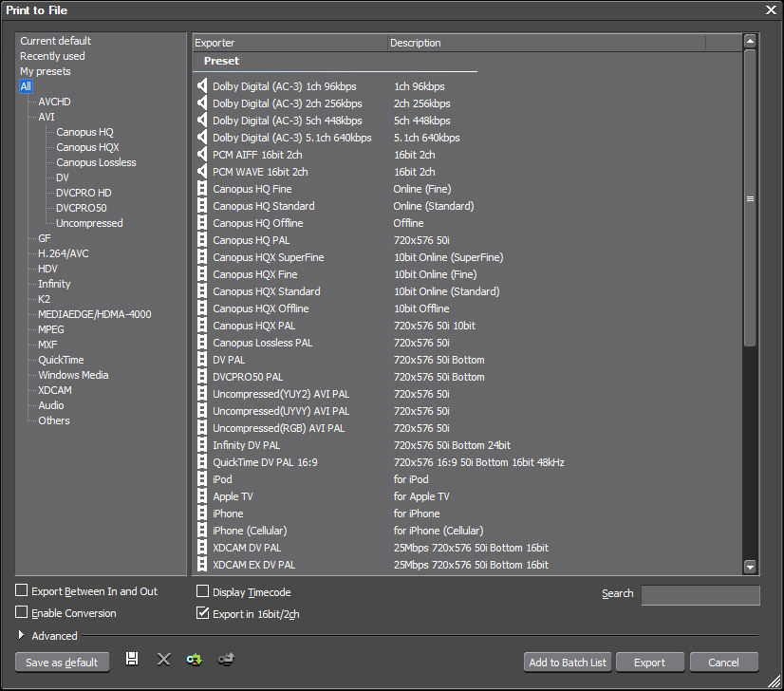The height and width of the screenshot is (691, 784).
Task: Select Canopus Lossless tree item
Action: [96, 162]
